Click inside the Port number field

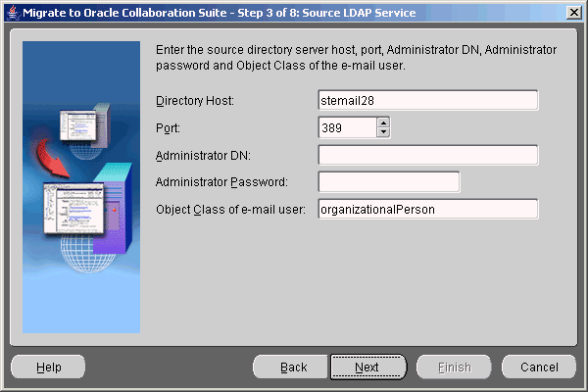(347, 127)
